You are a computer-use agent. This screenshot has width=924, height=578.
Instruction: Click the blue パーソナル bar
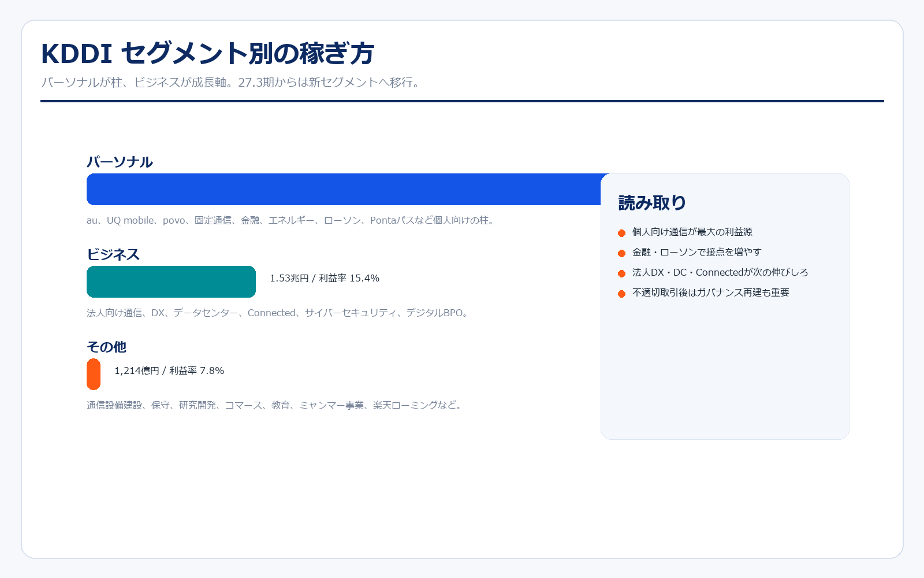(x=344, y=189)
